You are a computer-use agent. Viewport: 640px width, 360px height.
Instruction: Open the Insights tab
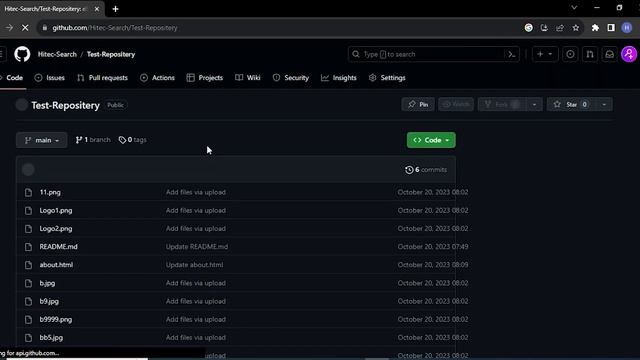[339, 78]
